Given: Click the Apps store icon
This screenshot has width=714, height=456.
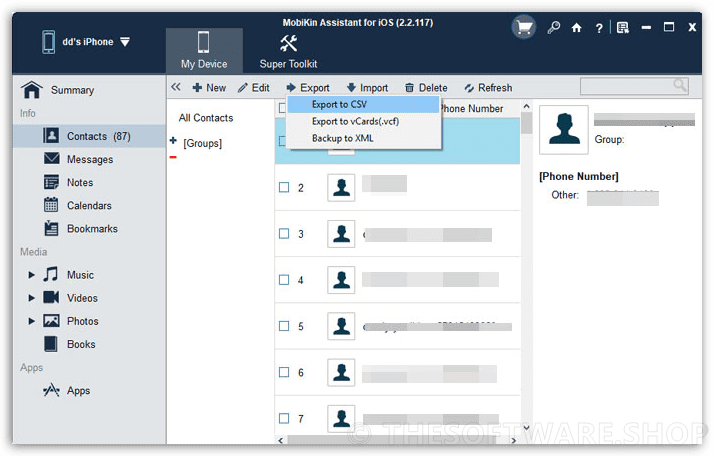Looking at the screenshot, I should click(x=51, y=390).
